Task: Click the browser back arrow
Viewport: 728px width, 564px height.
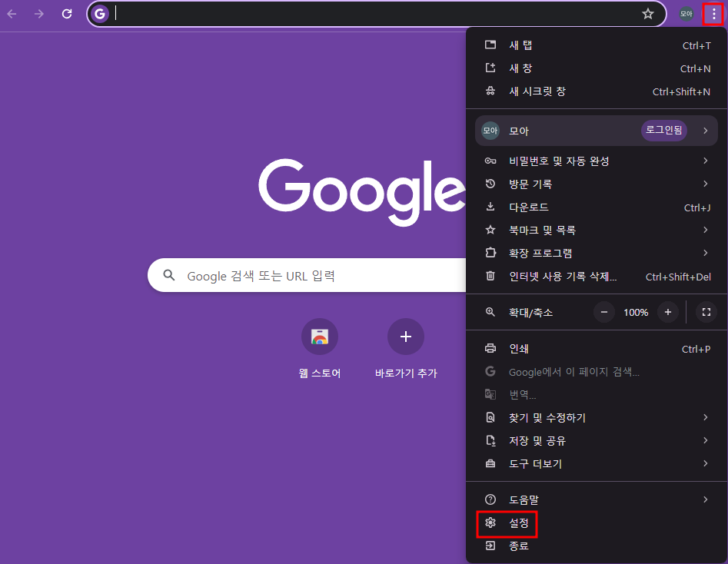Action: (12, 14)
